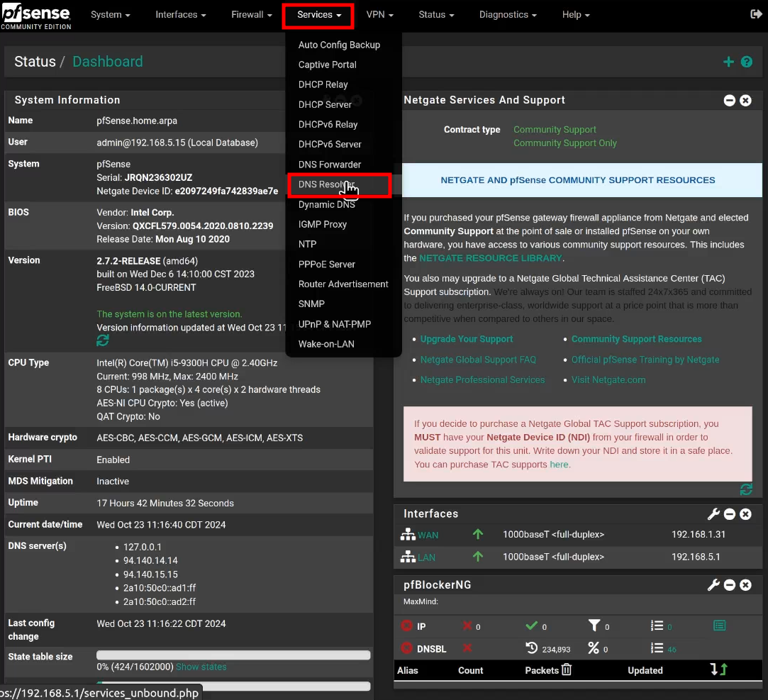
Task: Click the pfSense logo
Action: 35,16
